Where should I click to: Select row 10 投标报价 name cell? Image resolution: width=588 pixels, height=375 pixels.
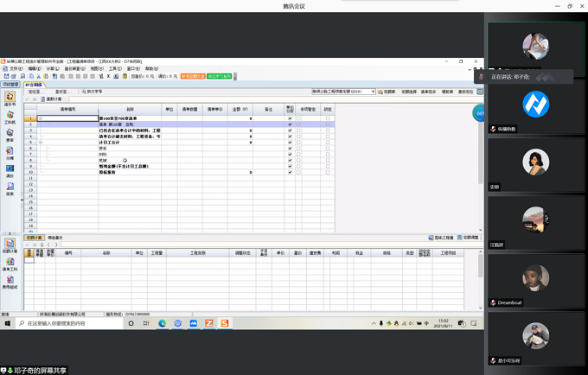pos(130,172)
